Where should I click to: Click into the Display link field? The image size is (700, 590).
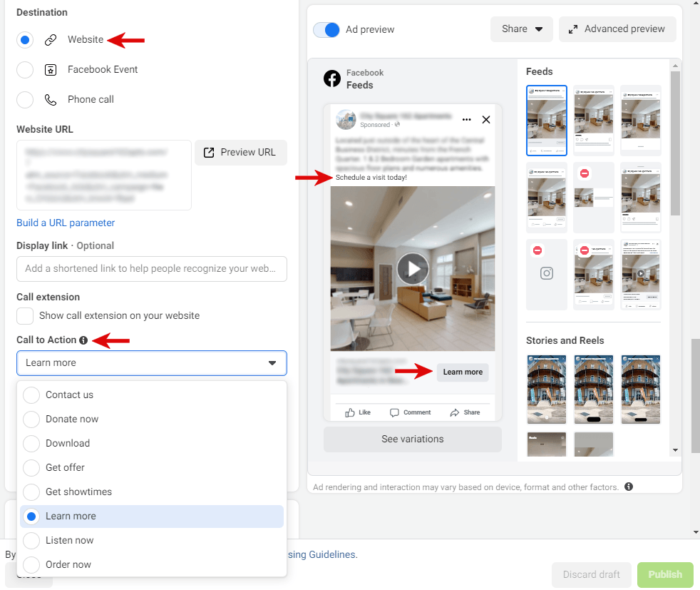152,269
